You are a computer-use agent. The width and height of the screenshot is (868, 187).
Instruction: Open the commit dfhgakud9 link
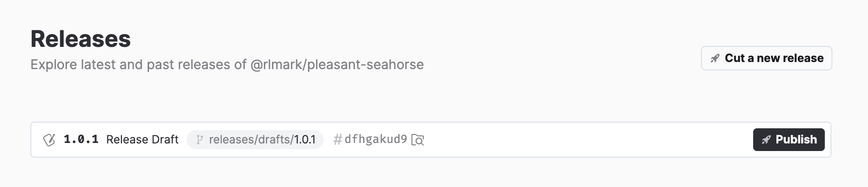coord(375,139)
